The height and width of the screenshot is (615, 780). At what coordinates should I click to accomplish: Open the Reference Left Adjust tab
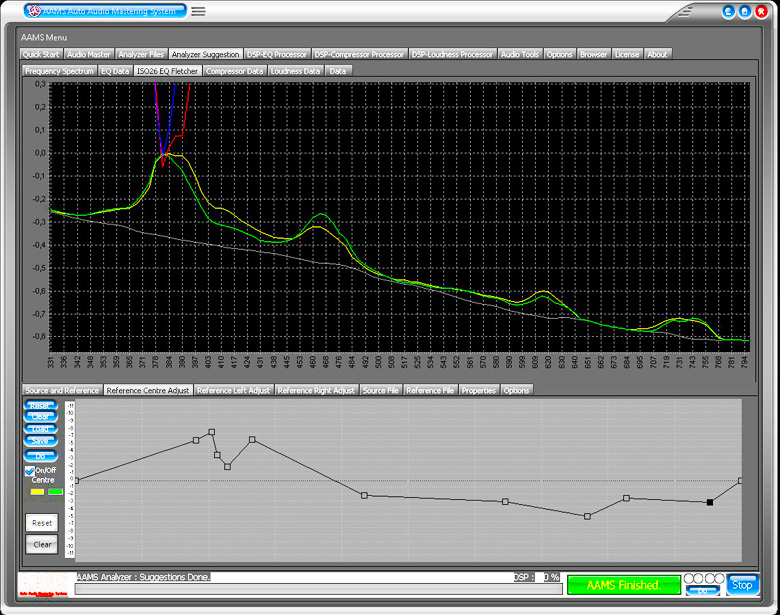pyautogui.click(x=233, y=391)
